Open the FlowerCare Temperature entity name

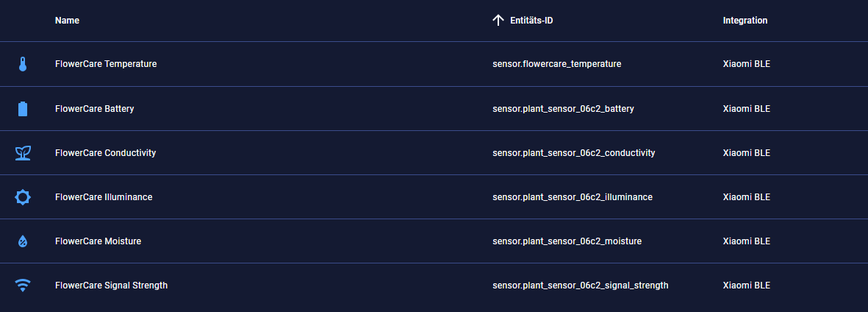tap(106, 64)
